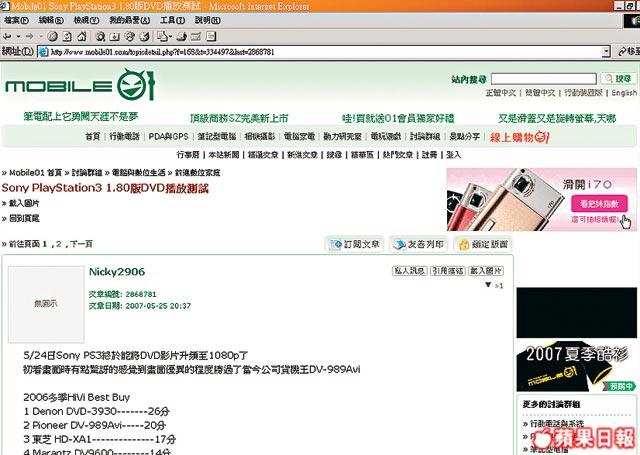Open the 檔案(F) menu
The width and height of the screenshot is (640, 455).
(x=16, y=20)
